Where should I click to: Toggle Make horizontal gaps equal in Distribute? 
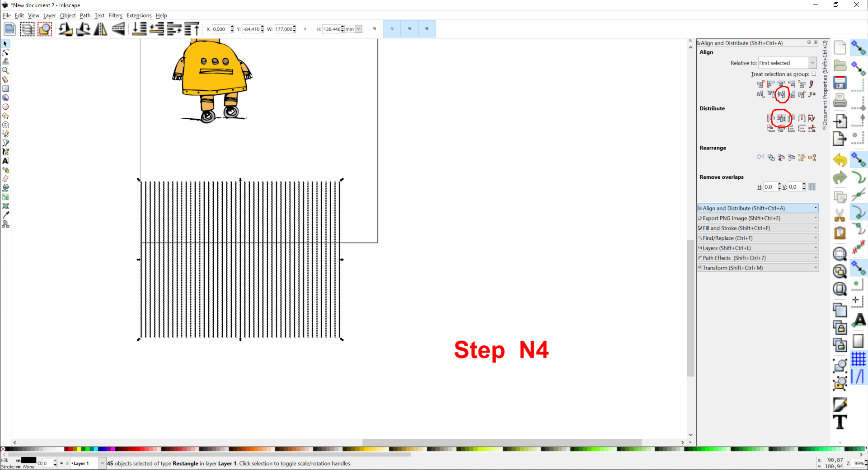tap(802, 118)
